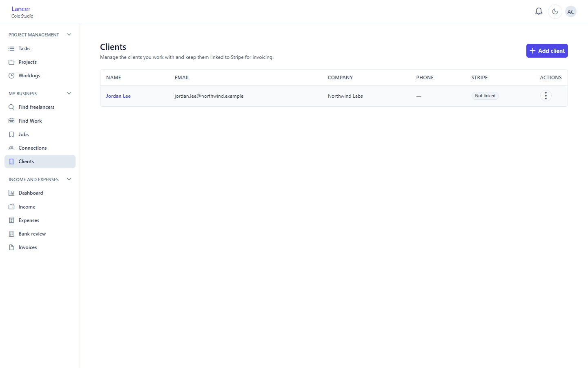Open the AC user avatar menu

click(x=571, y=11)
